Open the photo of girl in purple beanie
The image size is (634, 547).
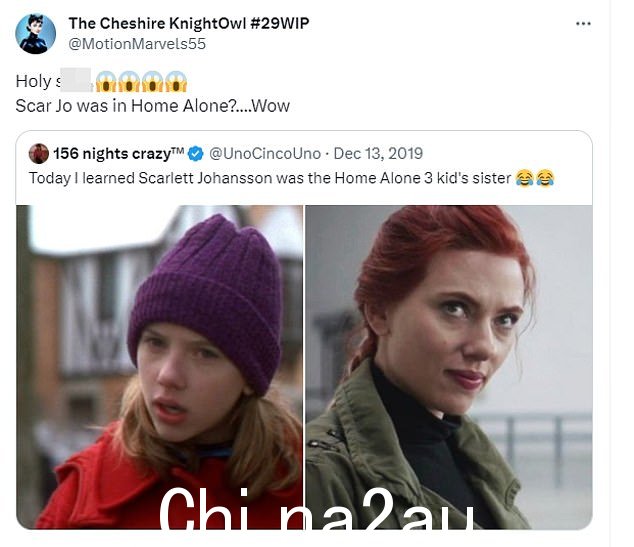click(159, 367)
